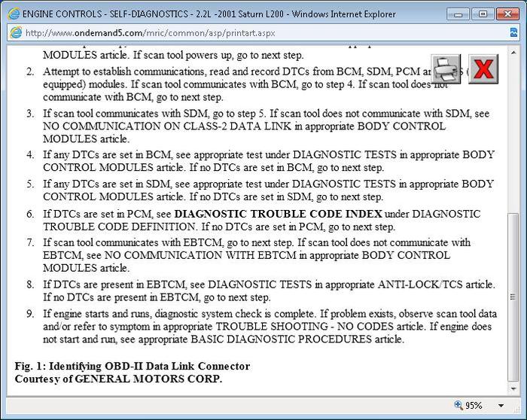Click the scrollbar up arrow
The image size is (527, 420).
[x=513, y=53]
